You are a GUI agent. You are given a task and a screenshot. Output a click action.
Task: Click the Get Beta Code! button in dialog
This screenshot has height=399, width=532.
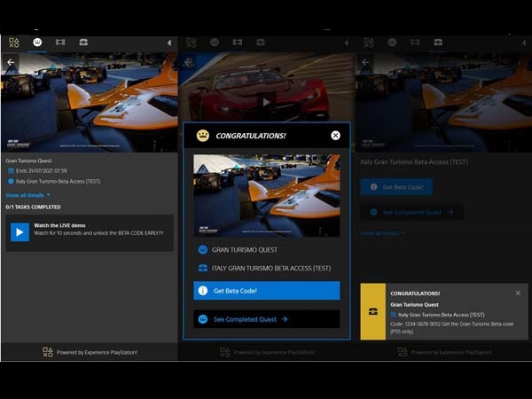267,291
